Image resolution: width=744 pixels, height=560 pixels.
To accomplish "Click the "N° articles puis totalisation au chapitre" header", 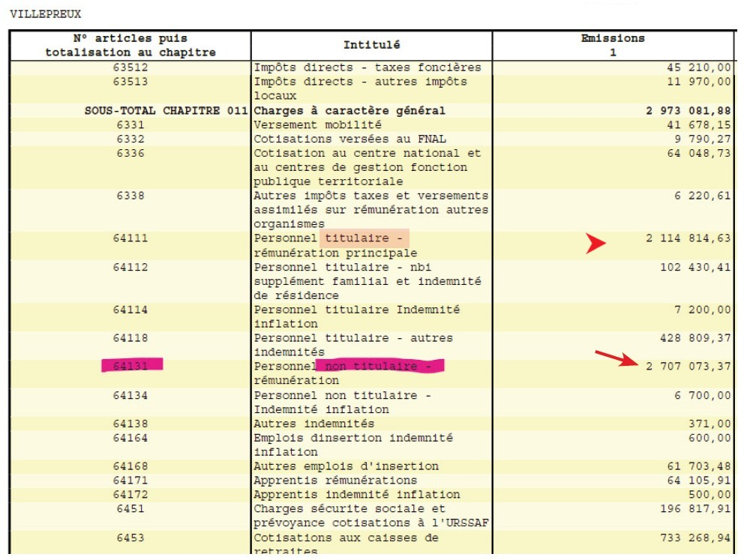I will 130,45.
